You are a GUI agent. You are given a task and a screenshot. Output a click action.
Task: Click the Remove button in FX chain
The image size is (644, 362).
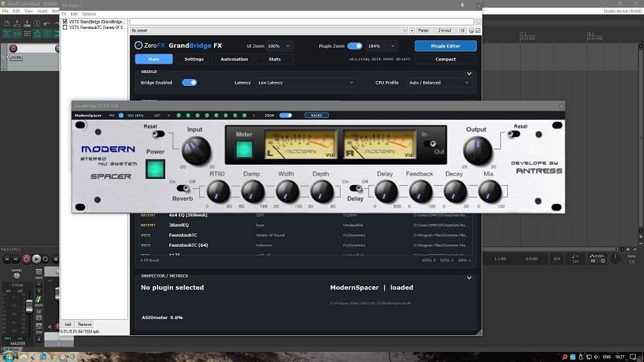click(85, 324)
